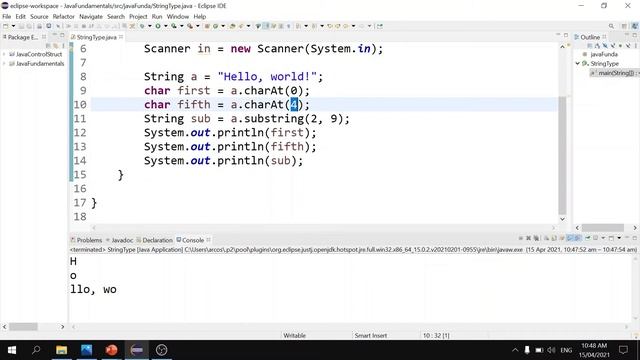Show hidden system tray icons chevron
The image size is (640, 360).
(x=515, y=350)
